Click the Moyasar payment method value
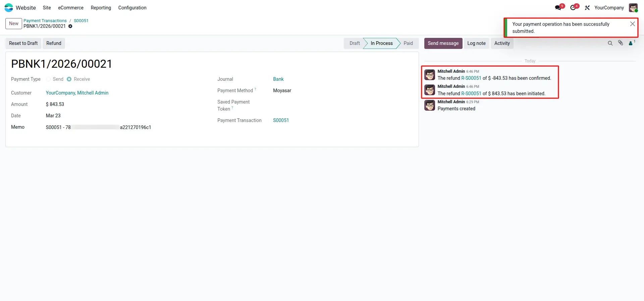This screenshot has width=644, height=301. tap(282, 91)
